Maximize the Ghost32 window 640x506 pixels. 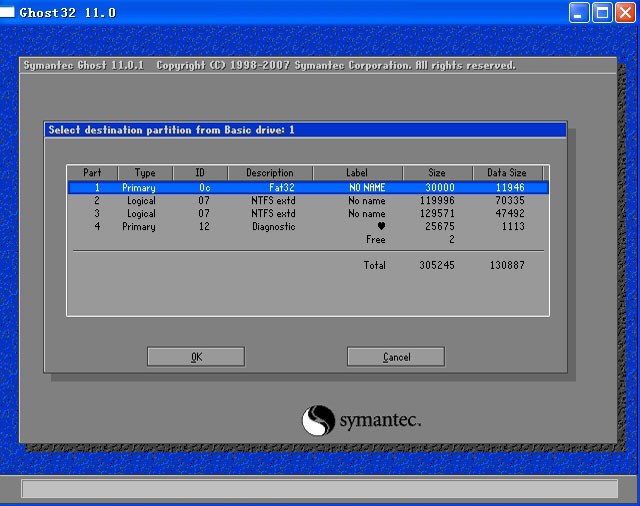pos(602,13)
